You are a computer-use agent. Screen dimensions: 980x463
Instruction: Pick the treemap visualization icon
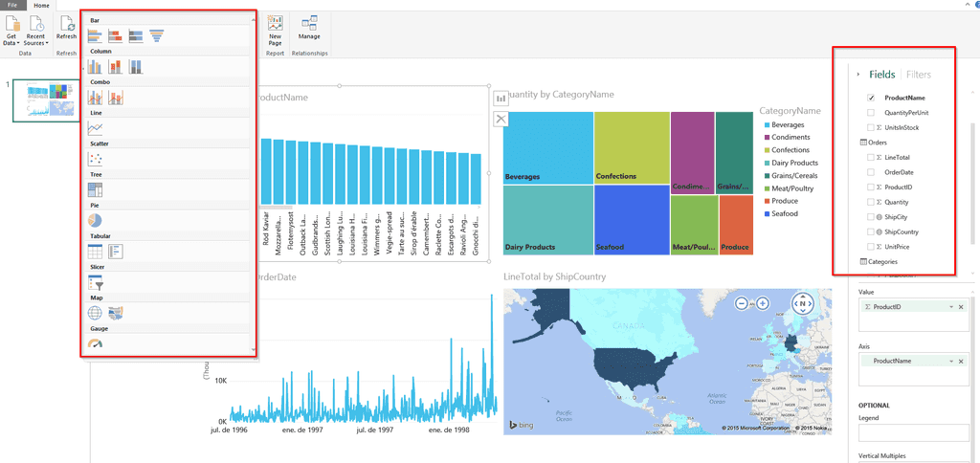pyautogui.click(x=95, y=190)
